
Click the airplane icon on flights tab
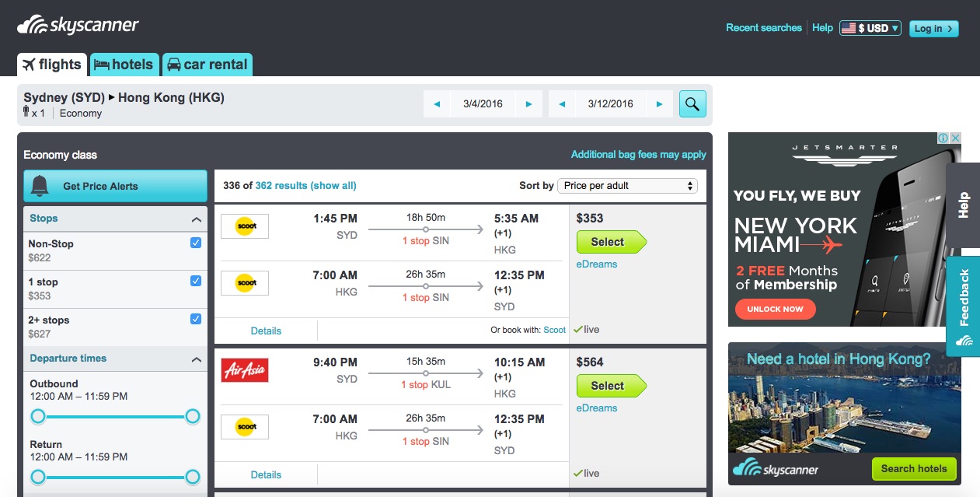point(29,65)
